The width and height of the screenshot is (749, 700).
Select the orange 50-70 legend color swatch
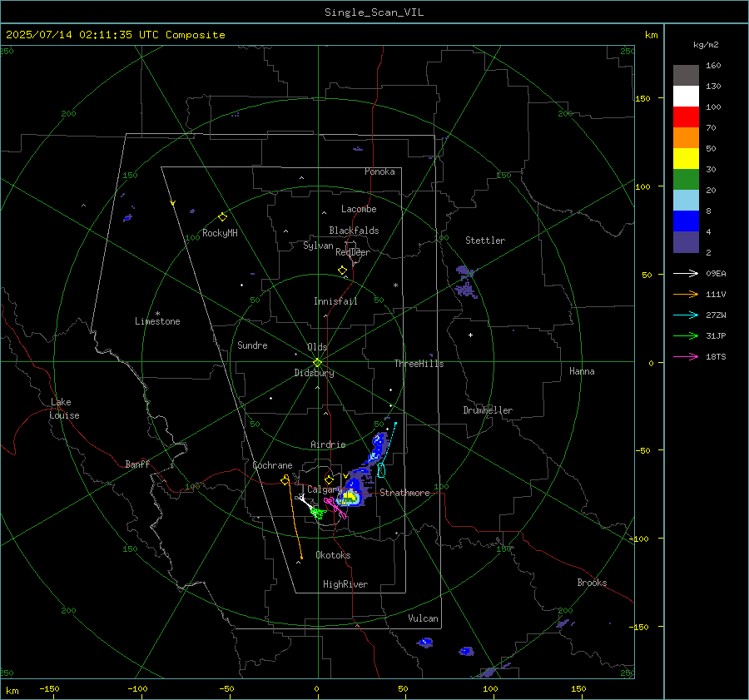click(x=686, y=138)
